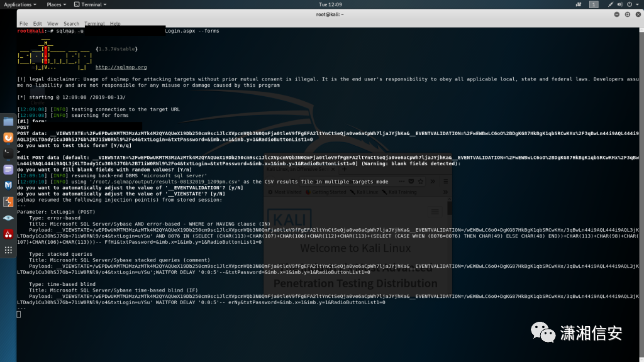Open the Search menu

point(72,24)
